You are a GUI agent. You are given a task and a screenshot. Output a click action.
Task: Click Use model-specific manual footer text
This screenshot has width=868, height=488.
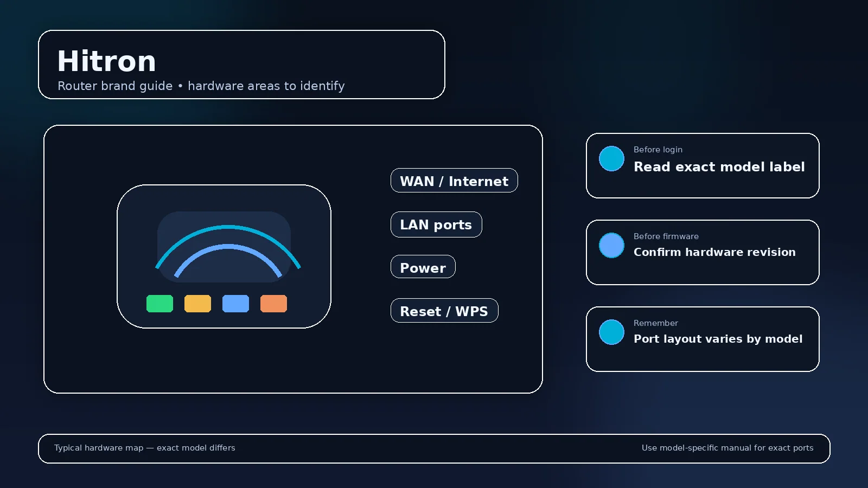pos(727,448)
